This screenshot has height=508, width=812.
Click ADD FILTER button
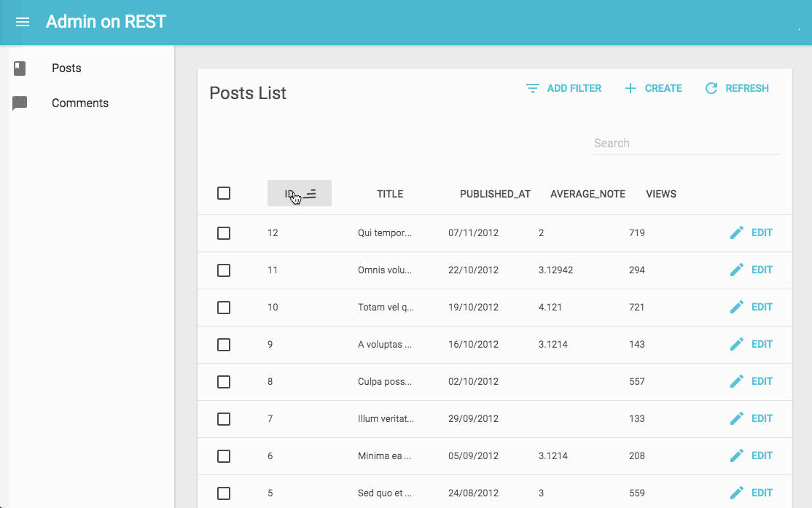coord(563,88)
